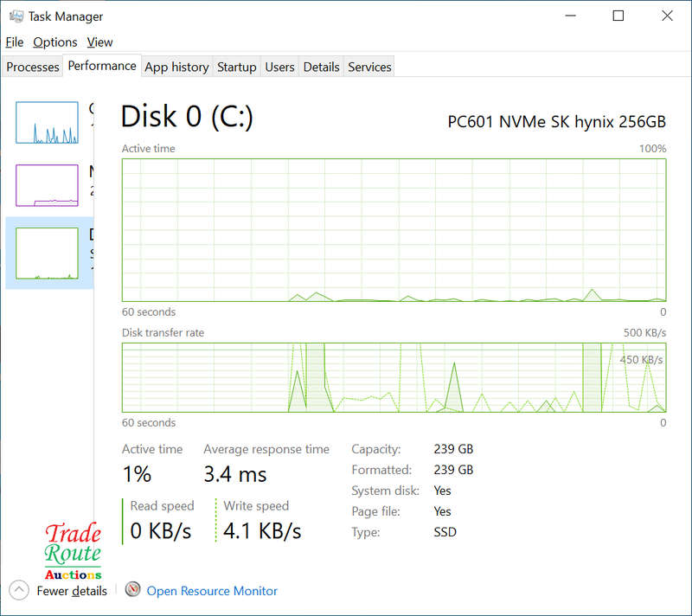The height and width of the screenshot is (616, 692).
Task: Open Resource Monitor link
Action: [x=212, y=591]
